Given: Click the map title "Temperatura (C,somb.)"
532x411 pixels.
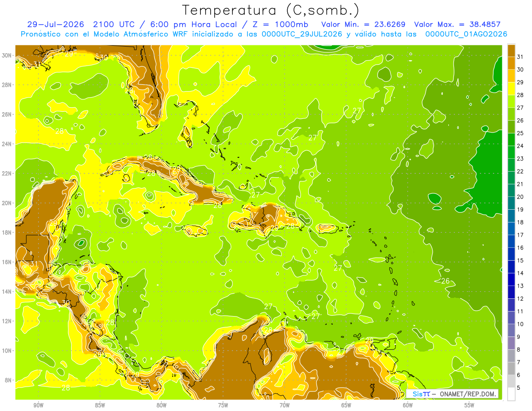Looking at the screenshot, I should (x=271, y=10).
